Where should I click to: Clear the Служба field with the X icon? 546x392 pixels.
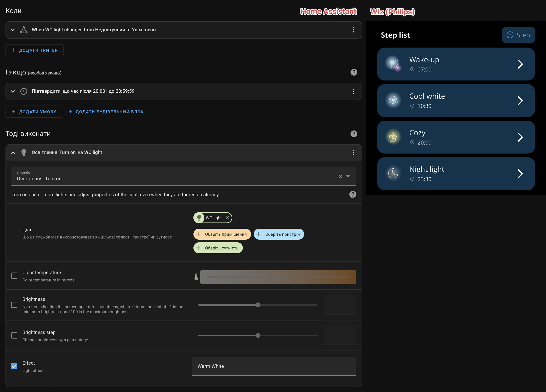[340, 177]
